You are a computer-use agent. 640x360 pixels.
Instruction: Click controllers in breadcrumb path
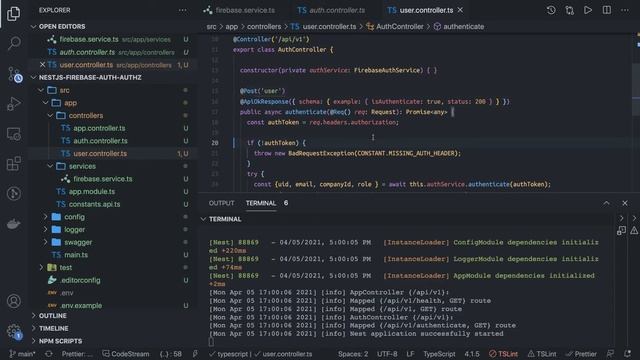(264, 27)
